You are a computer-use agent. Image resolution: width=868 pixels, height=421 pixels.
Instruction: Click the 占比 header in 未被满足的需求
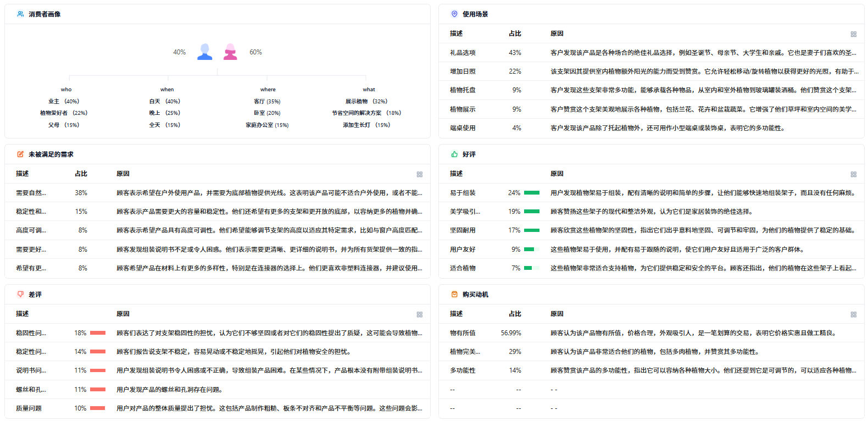[81, 174]
